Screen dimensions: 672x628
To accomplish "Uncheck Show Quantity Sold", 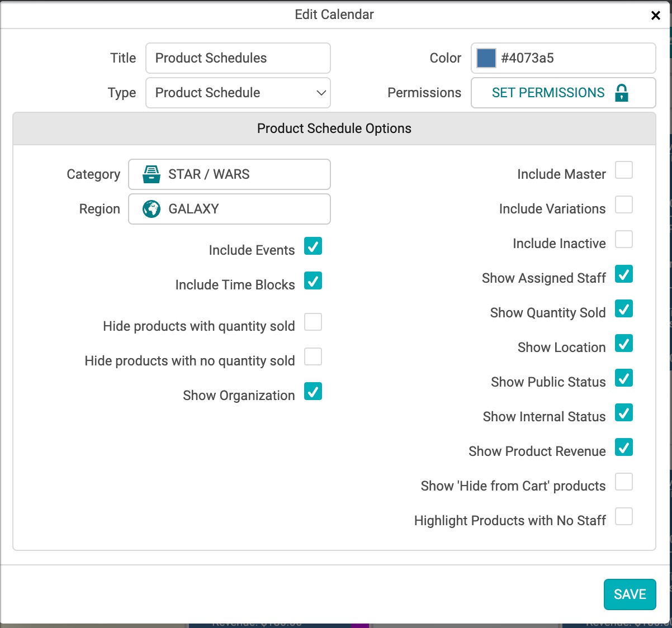I will tap(624, 308).
